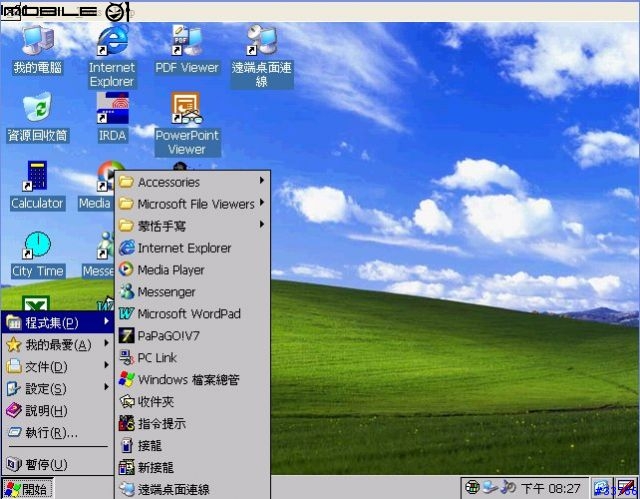Viewport: 640px width, 499px height.
Task: Open 收件夾 inbox from programs menu
Action: (192, 402)
